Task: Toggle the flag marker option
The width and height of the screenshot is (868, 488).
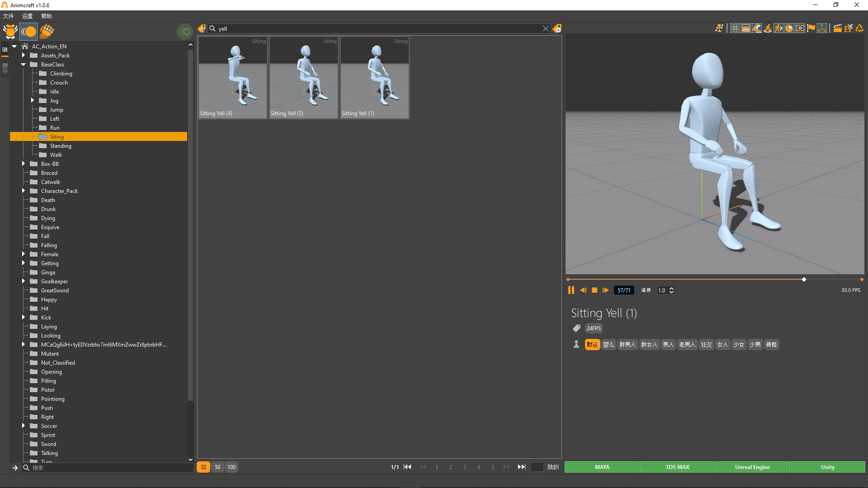Action: [x=811, y=28]
